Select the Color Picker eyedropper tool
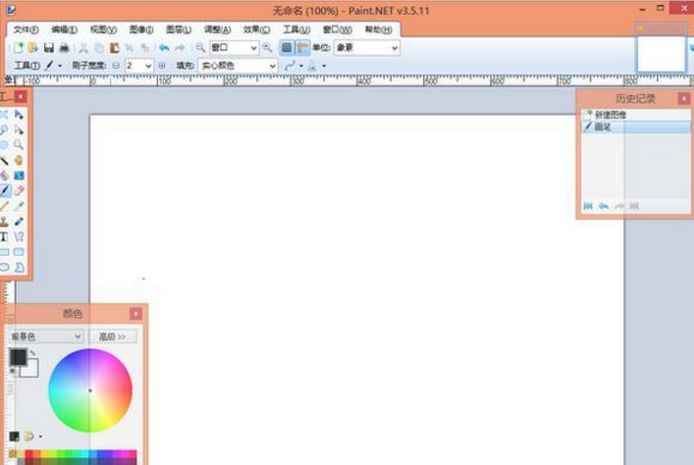 [x=19, y=206]
